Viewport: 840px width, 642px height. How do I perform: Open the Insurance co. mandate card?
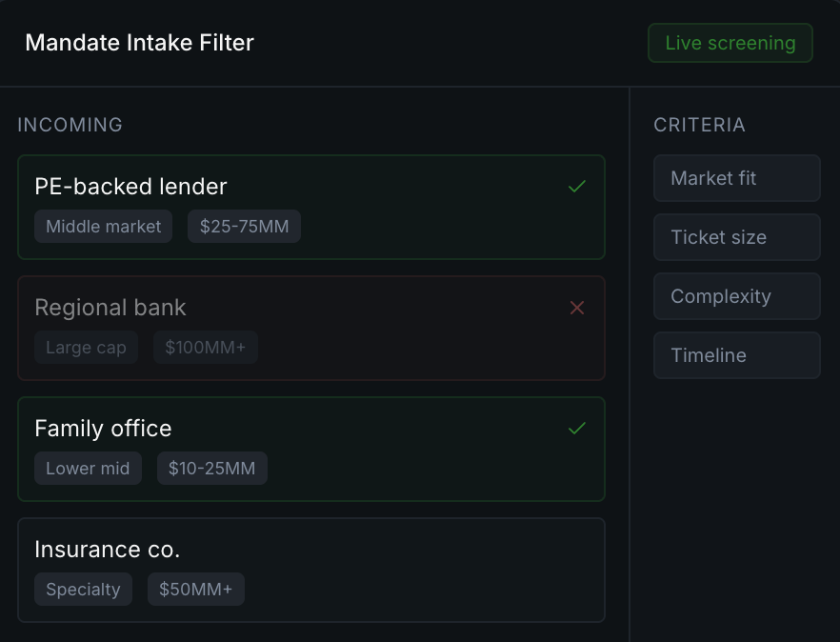point(310,551)
